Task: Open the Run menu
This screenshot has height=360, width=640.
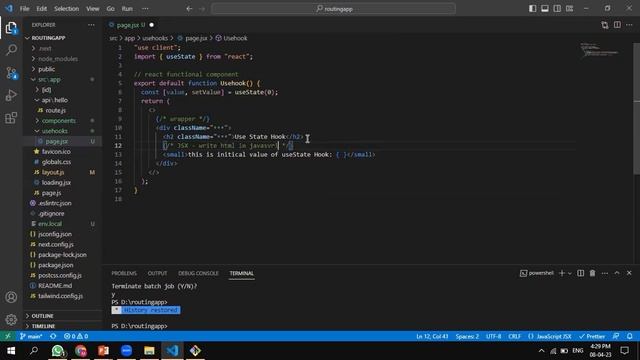Action: tap(127, 9)
